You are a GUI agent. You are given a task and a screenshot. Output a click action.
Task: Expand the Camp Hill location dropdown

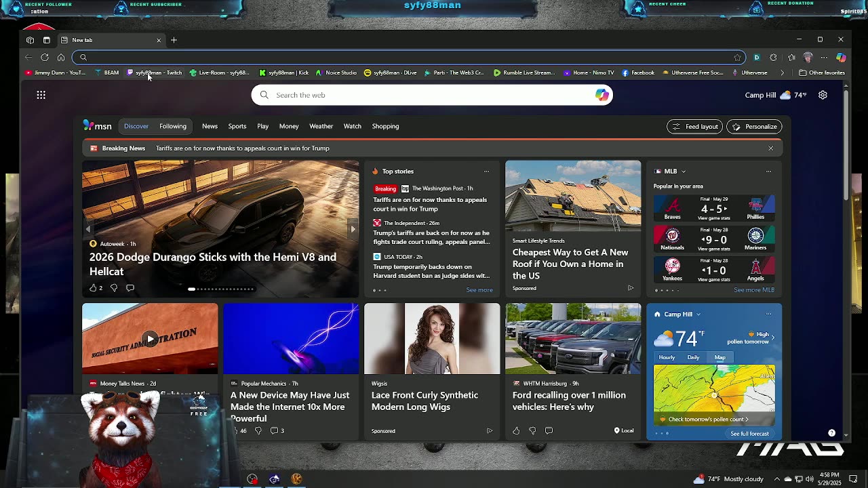pos(698,314)
